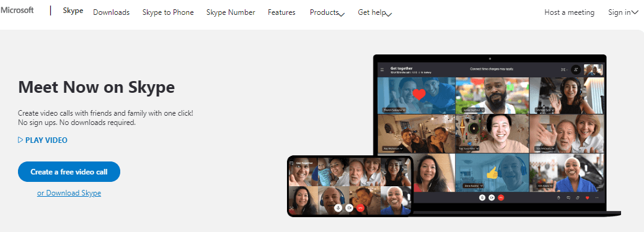The height and width of the screenshot is (232, 644).
Task: Click Create a free video call button
Action: coord(69,172)
